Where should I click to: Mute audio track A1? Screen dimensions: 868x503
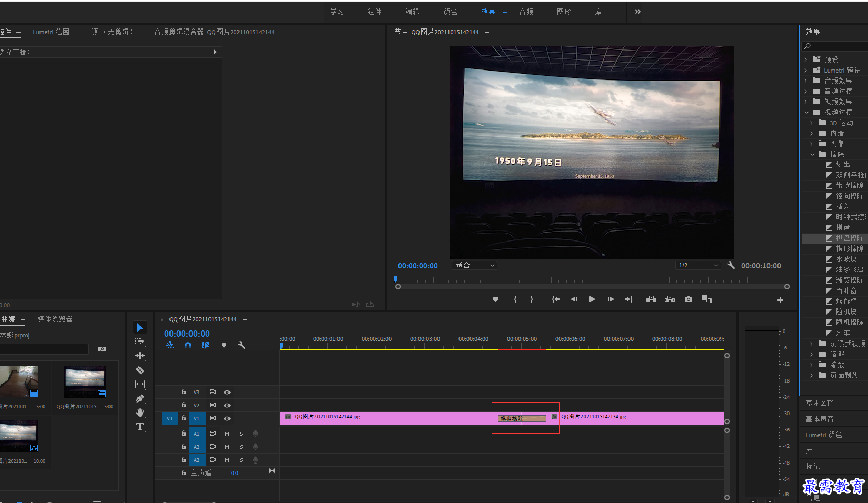tap(227, 434)
